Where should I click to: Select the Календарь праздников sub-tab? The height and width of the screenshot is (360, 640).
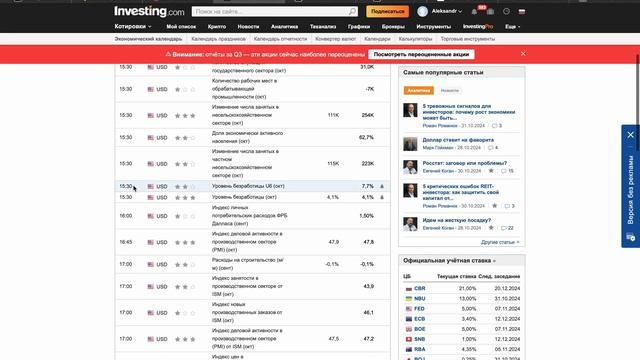(x=218, y=39)
